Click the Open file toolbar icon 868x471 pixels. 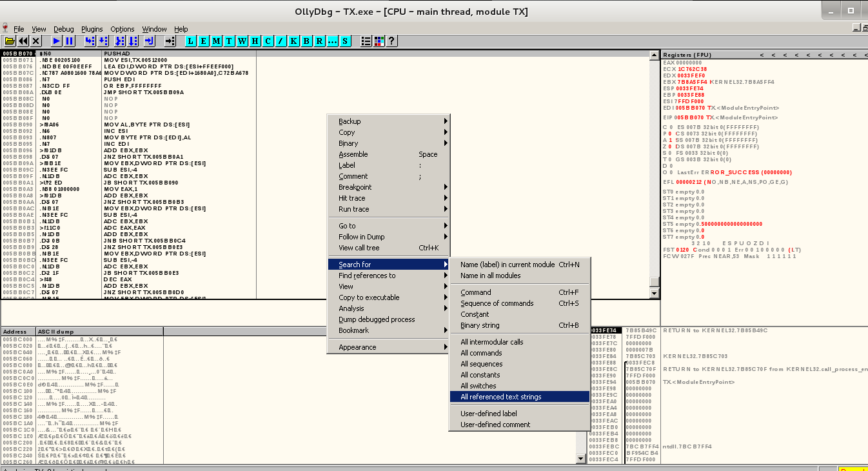tap(10, 41)
